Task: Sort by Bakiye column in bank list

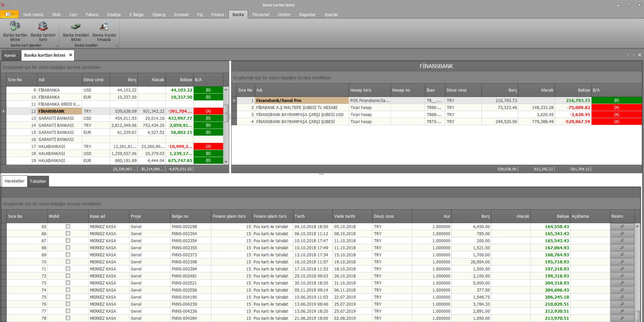Action: 185,80
